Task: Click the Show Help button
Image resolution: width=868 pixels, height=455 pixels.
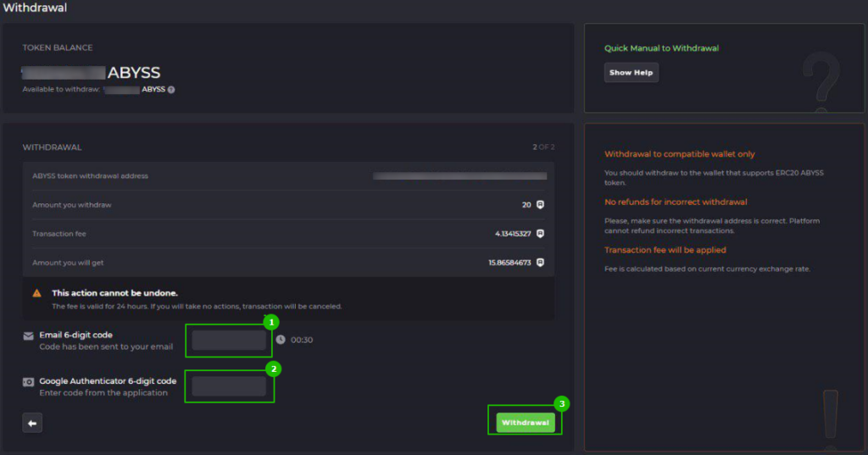Action: point(631,73)
